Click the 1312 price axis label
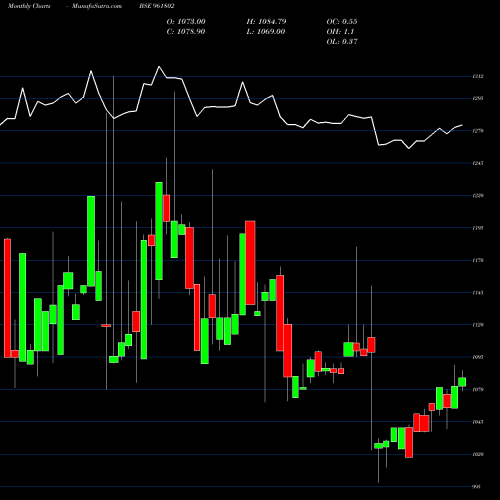The width and height of the screenshot is (500, 500). [x=478, y=77]
